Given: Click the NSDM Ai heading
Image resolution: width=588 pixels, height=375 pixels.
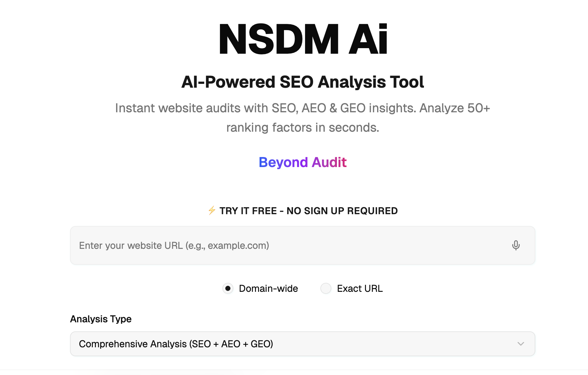Looking at the screenshot, I should click(x=303, y=38).
